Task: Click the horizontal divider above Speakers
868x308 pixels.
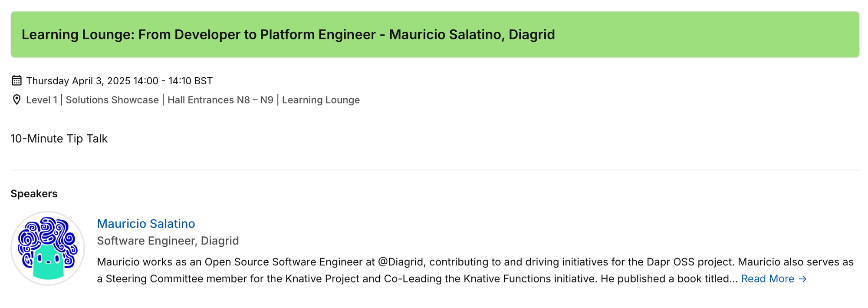Action: (x=435, y=170)
